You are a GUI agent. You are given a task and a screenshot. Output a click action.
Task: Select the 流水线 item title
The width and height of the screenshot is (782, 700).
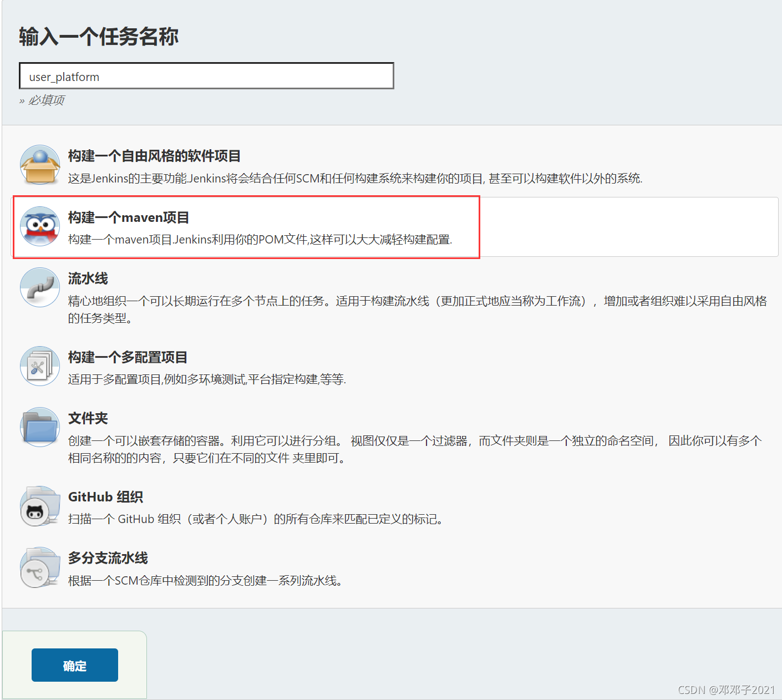click(88, 278)
